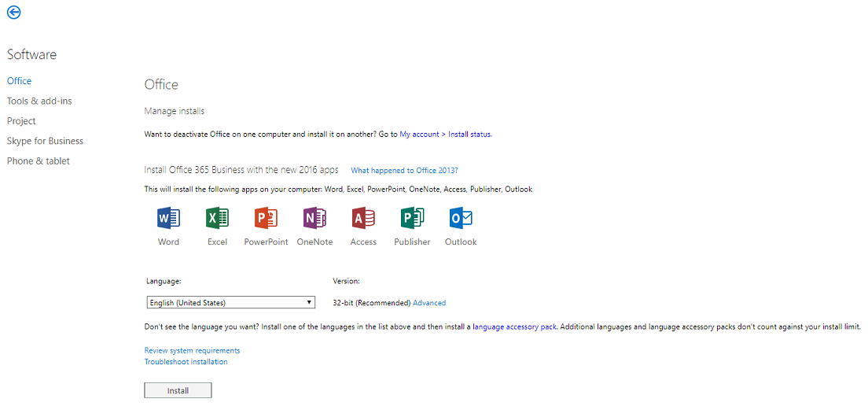This screenshot has height=406, width=868.
Task: Open What happened to Office 2013 link
Action: click(405, 170)
